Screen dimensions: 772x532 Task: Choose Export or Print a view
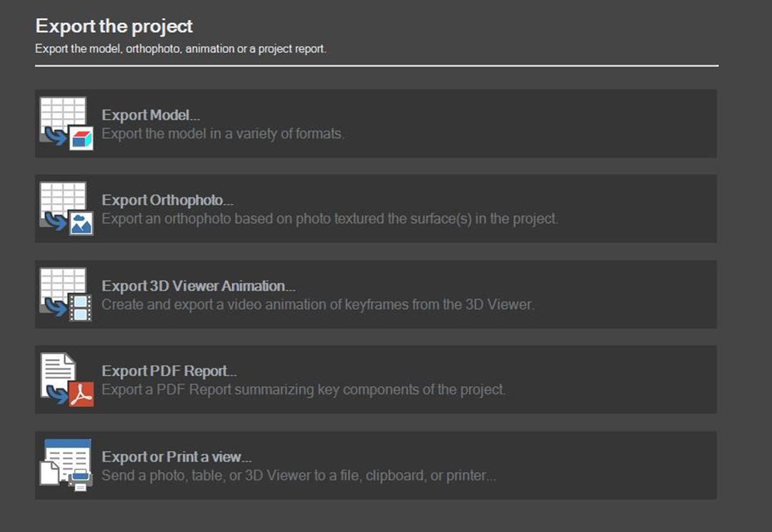[175, 456]
